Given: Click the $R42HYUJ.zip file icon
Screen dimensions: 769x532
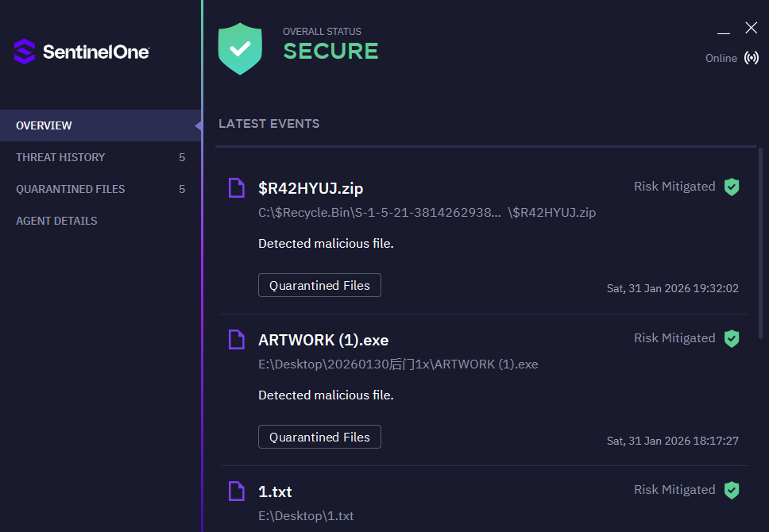Looking at the screenshot, I should click(236, 188).
